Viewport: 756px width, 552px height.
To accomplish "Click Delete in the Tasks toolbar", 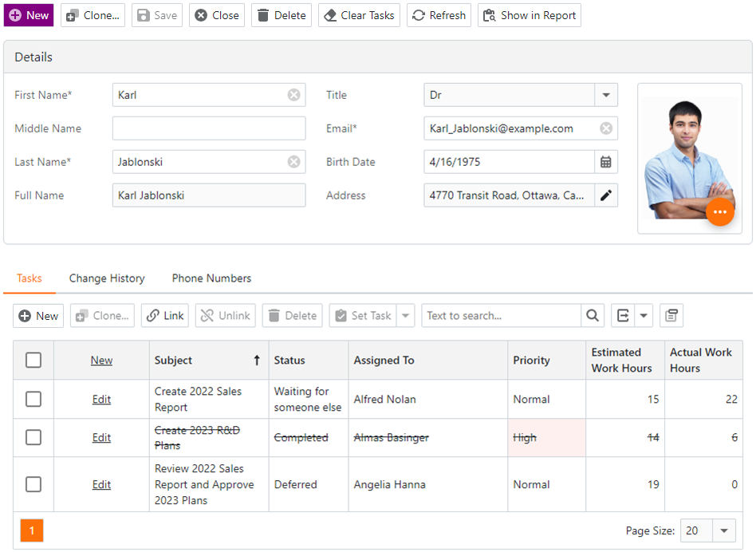I will click(x=292, y=316).
